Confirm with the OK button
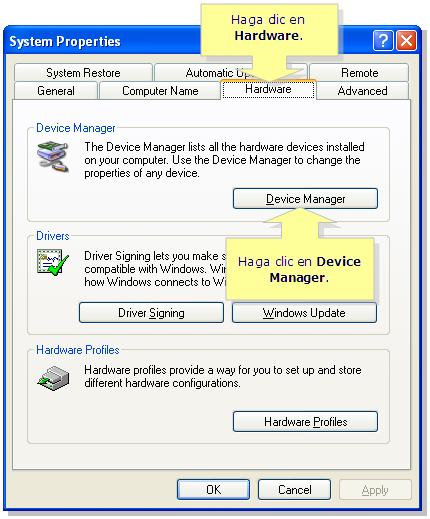The width and height of the screenshot is (430, 519). [213, 489]
